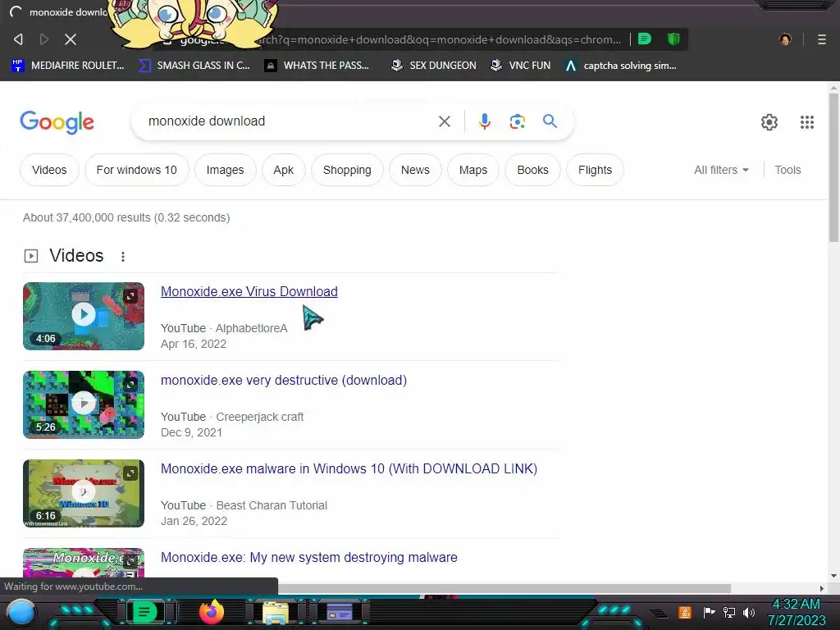
Task: Go back using the browser back arrow
Action: [x=18, y=39]
